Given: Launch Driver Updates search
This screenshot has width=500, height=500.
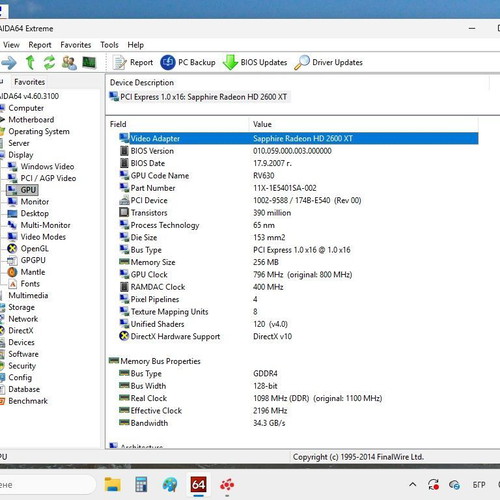Looking at the screenshot, I should 328,62.
